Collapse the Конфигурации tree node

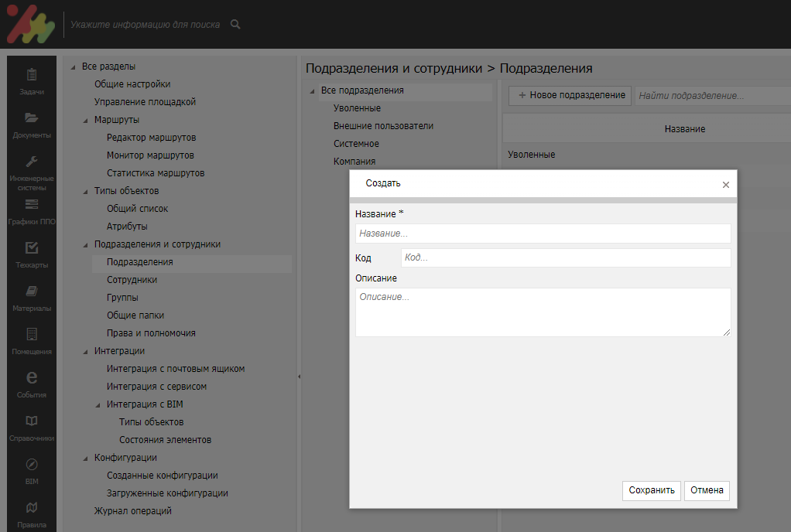(x=85, y=459)
